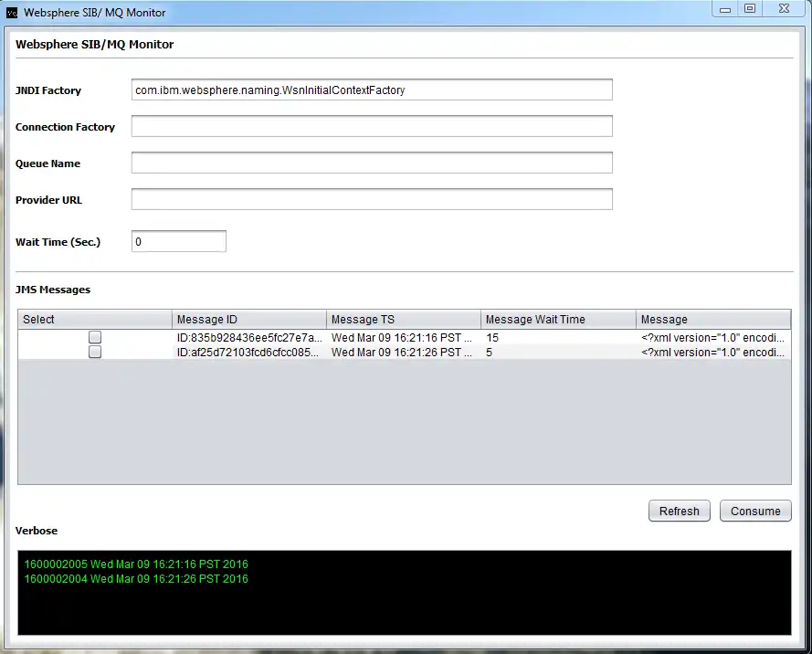
Task: Click the Refresh button
Action: click(679, 512)
